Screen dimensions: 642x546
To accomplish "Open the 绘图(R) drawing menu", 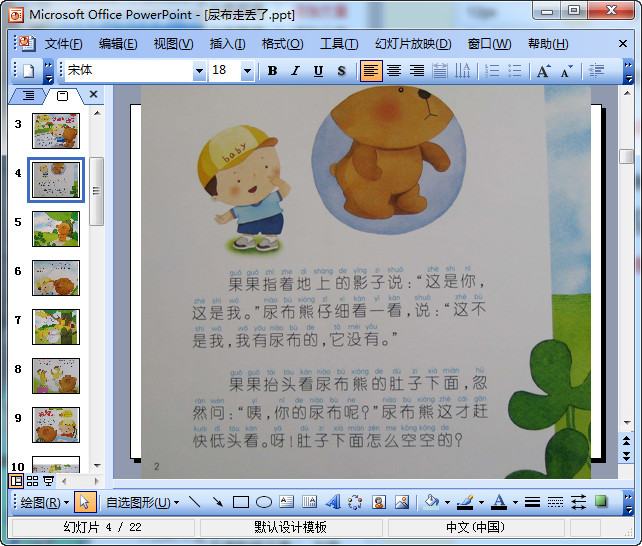I will [44, 502].
